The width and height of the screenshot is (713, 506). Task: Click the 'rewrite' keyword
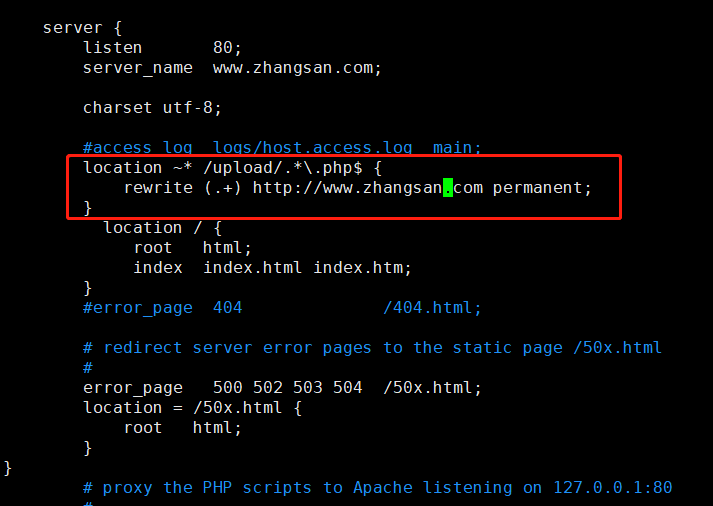[x=158, y=188]
